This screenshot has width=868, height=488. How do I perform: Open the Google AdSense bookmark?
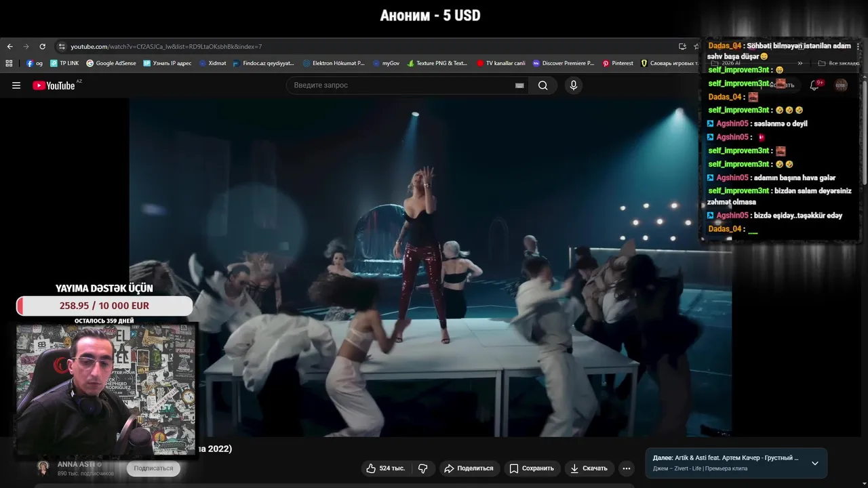[111, 63]
